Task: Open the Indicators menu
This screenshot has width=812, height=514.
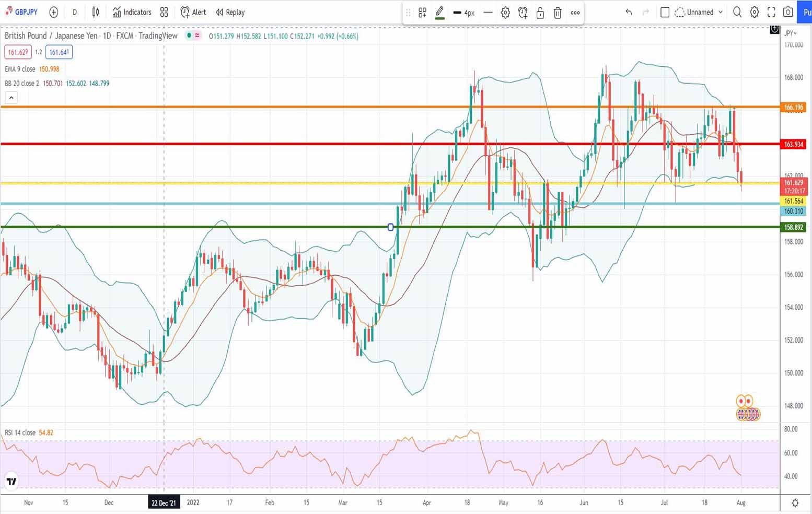Action: click(x=132, y=12)
